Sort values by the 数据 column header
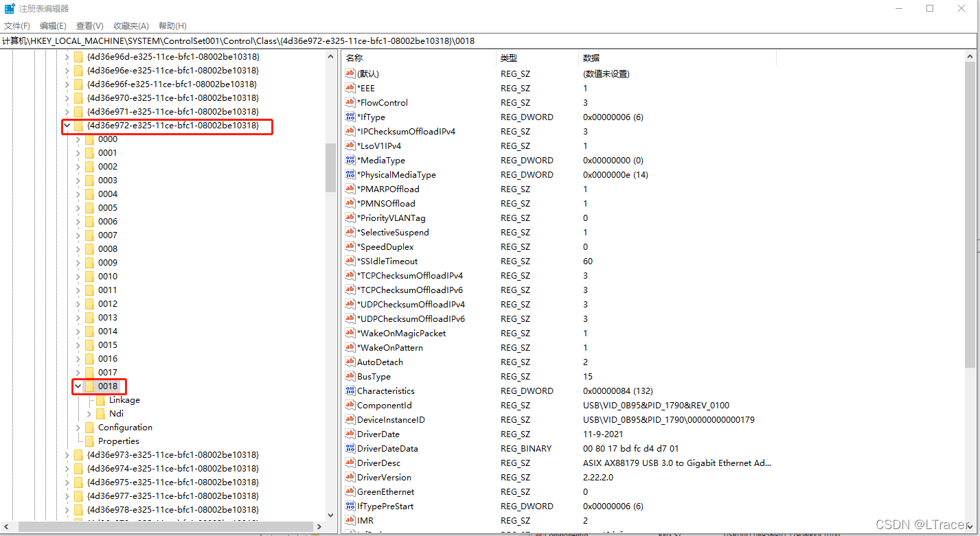The height and width of the screenshot is (536, 980). tap(678, 58)
